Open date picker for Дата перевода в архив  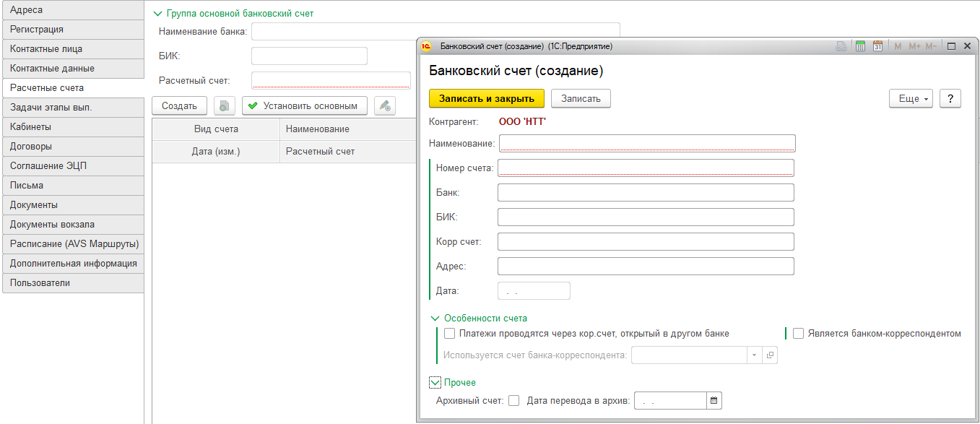click(x=714, y=401)
